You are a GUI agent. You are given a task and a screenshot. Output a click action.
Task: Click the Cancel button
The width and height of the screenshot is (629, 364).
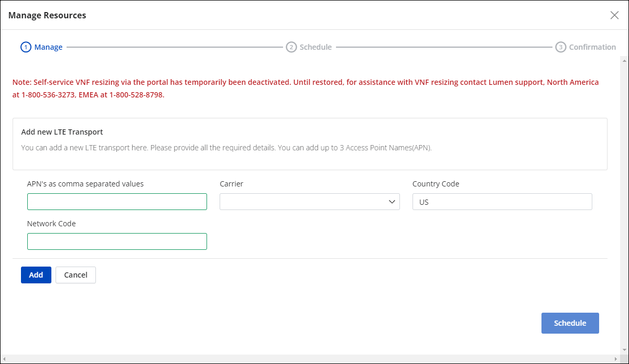click(75, 275)
